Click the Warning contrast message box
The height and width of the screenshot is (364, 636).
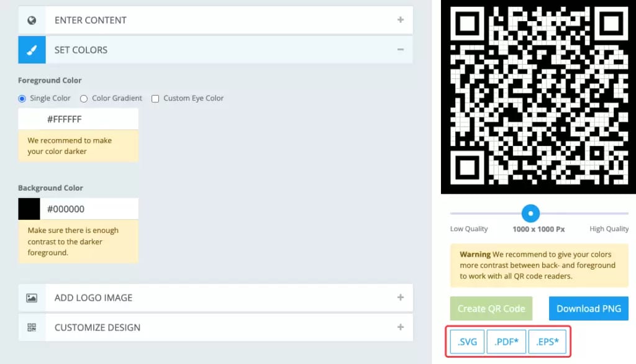(539, 265)
